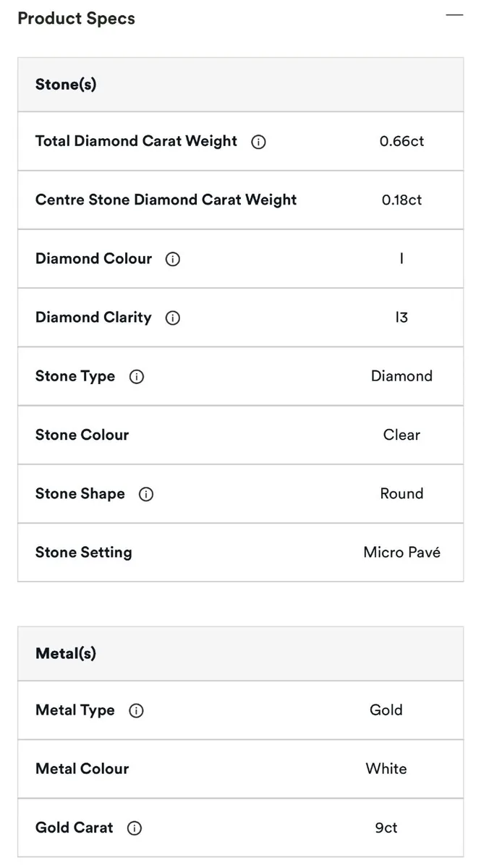The image size is (481, 868).
Task: Open info icon for Total Diamond Carat Weight
Action: pos(258,142)
